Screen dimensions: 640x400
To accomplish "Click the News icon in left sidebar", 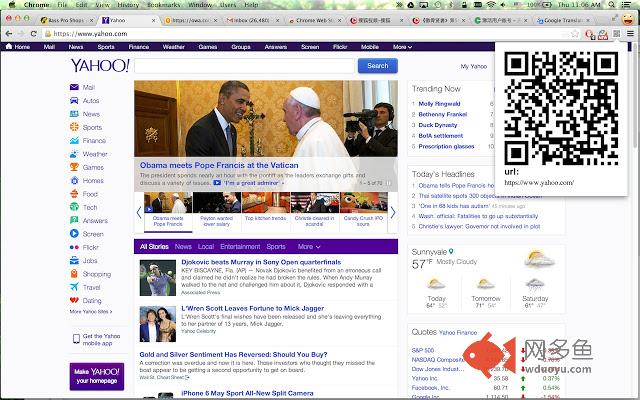I will [x=74, y=114].
